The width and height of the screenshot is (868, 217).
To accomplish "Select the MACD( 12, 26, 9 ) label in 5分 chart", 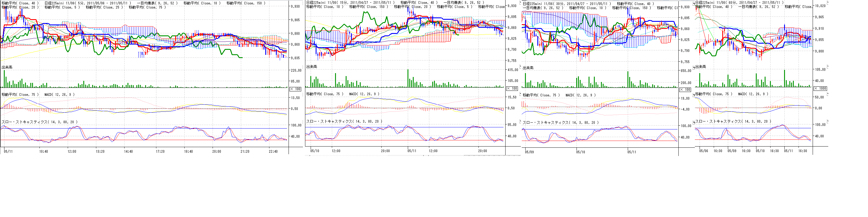I will (x=59, y=95).
